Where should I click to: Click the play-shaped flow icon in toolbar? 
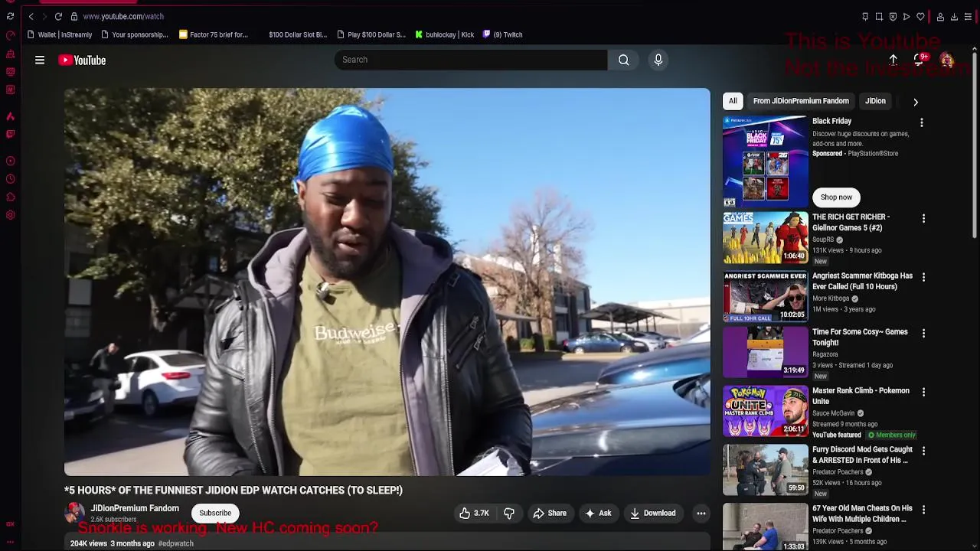906,16
